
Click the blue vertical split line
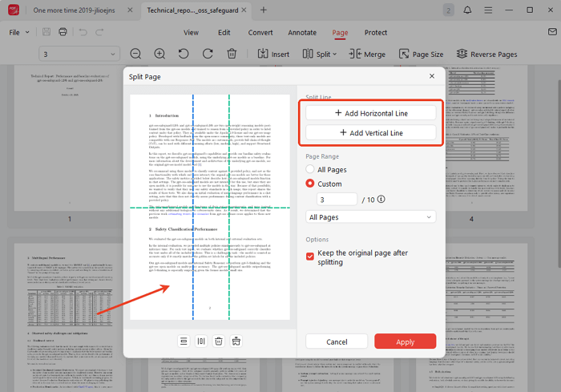pos(193,207)
